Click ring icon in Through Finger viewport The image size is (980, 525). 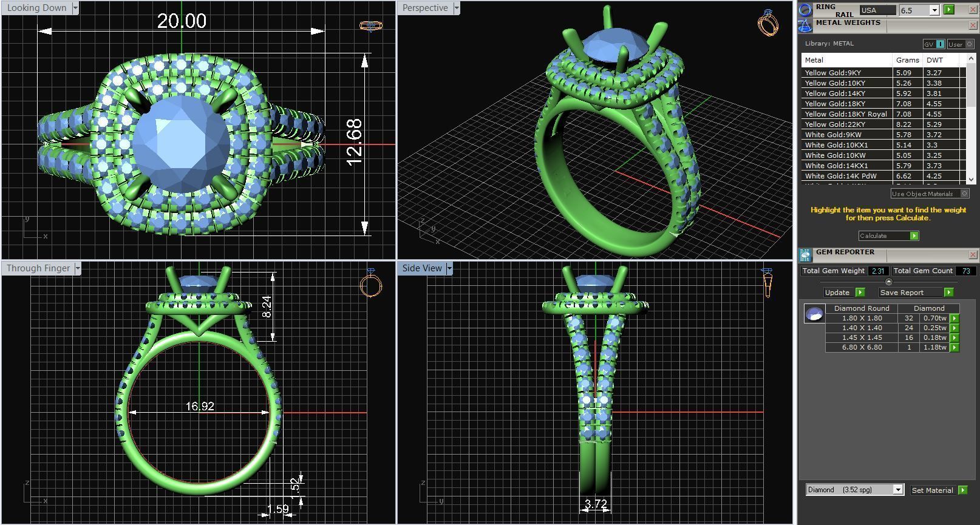point(371,283)
